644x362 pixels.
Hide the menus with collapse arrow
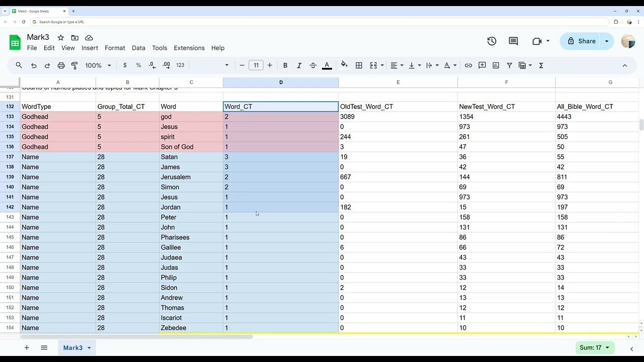point(625,65)
